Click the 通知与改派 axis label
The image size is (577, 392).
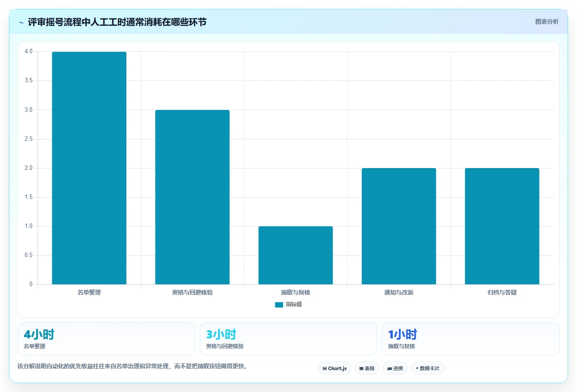pyautogui.click(x=399, y=292)
